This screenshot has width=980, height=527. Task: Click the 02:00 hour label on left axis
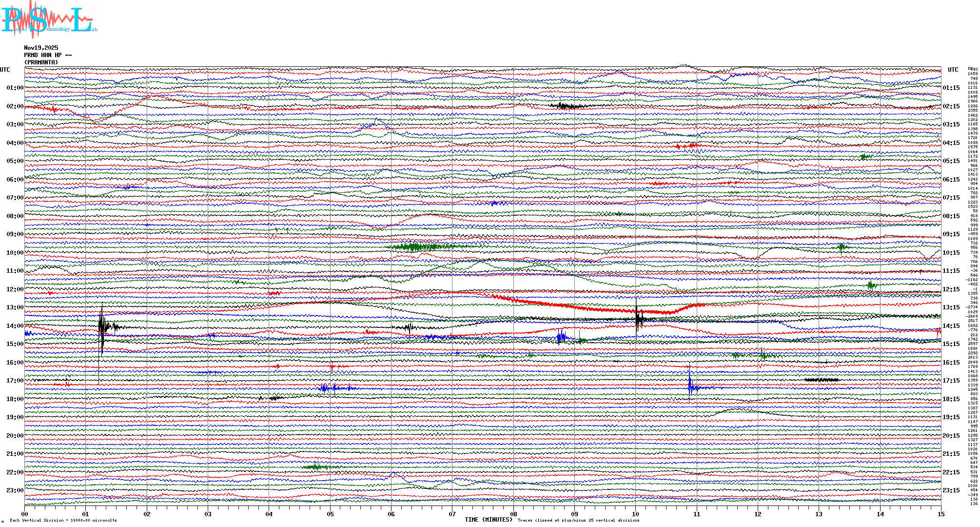pyautogui.click(x=15, y=106)
